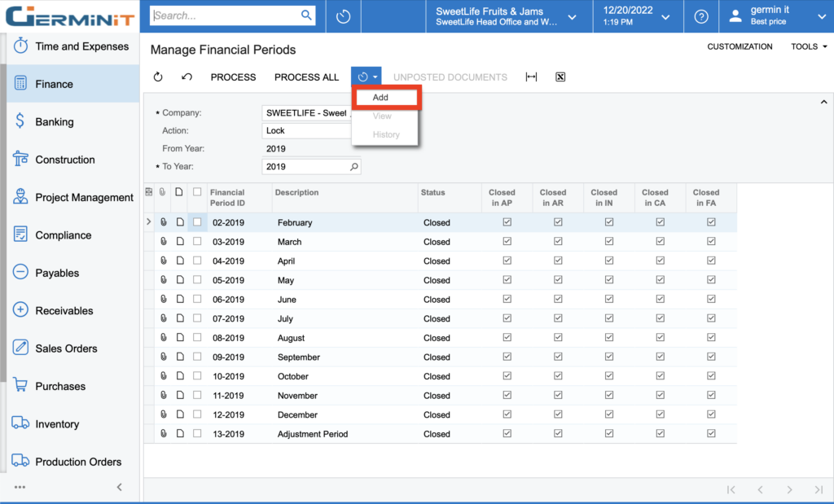The height and width of the screenshot is (504, 834).
Task: Click the undo icon in the toolbar
Action: (187, 77)
